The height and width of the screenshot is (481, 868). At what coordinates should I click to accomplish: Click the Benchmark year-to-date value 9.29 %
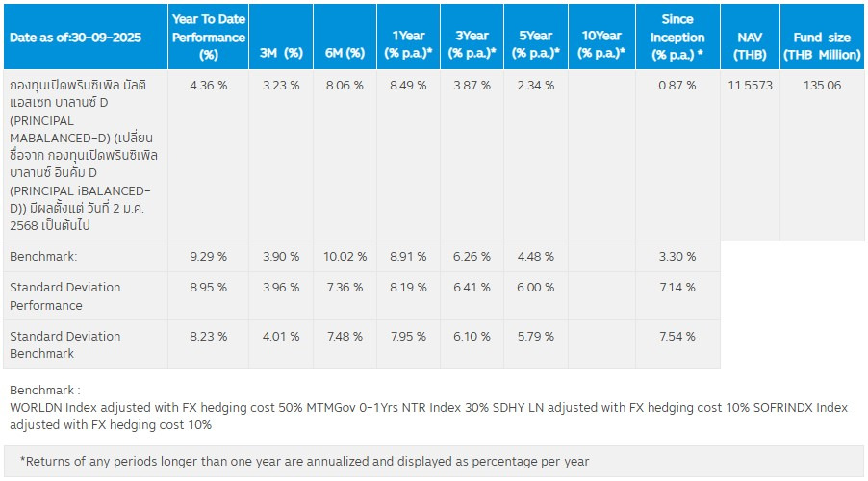pyautogui.click(x=208, y=257)
